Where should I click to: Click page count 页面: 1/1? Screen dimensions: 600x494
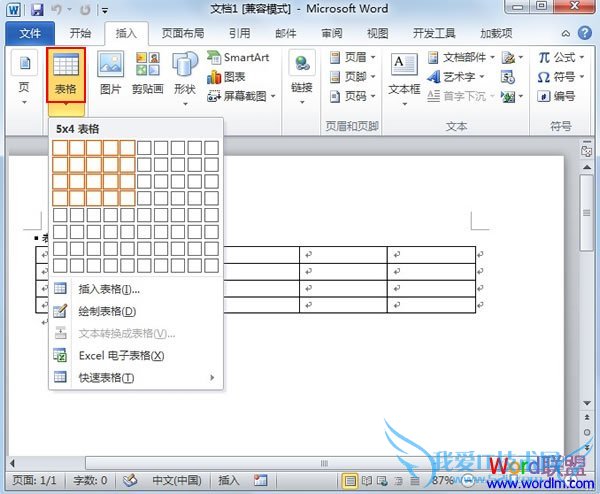pyautogui.click(x=34, y=480)
